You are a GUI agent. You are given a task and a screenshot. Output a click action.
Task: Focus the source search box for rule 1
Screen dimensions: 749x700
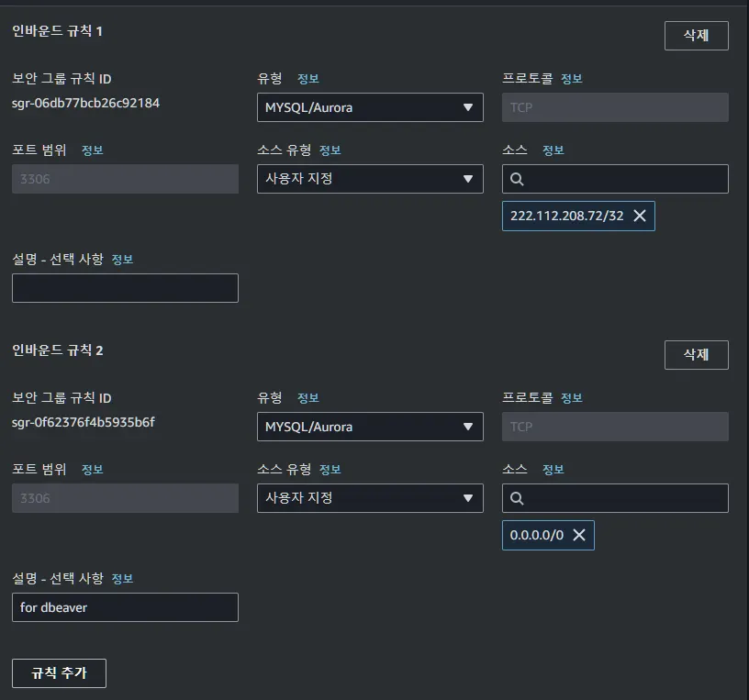click(x=624, y=179)
